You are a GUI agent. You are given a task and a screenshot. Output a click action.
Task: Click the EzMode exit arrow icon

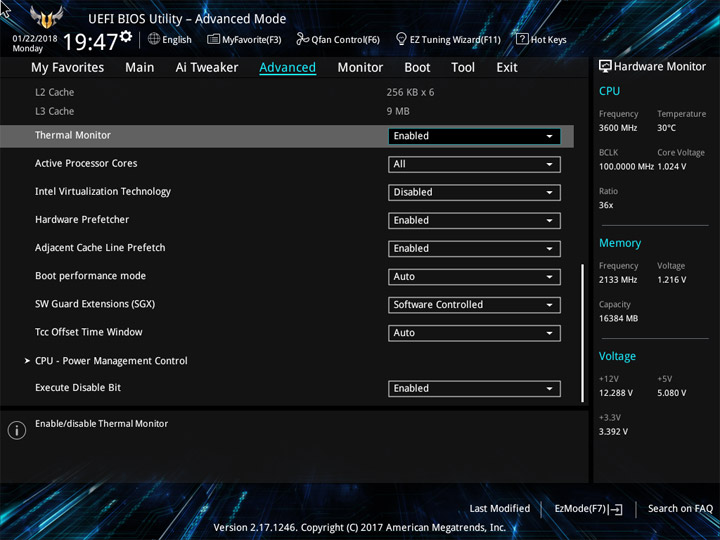pos(617,509)
